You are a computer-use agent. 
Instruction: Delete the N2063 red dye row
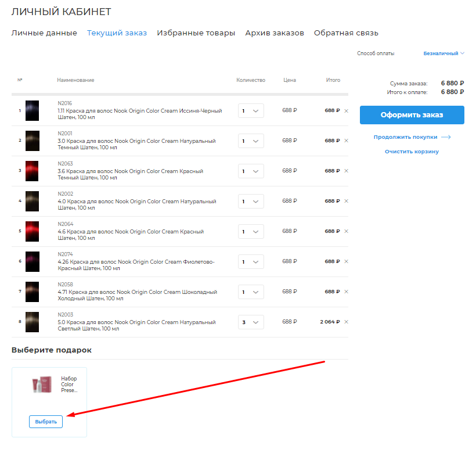pyautogui.click(x=347, y=171)
